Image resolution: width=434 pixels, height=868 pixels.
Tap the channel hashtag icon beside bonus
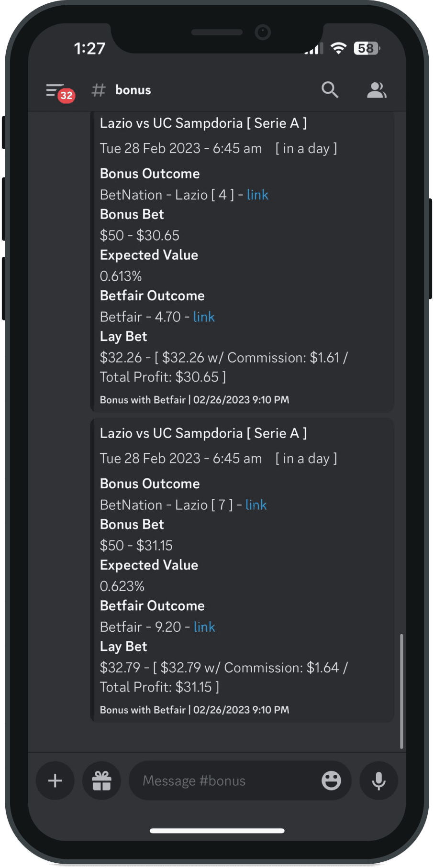tap(98, 90)
